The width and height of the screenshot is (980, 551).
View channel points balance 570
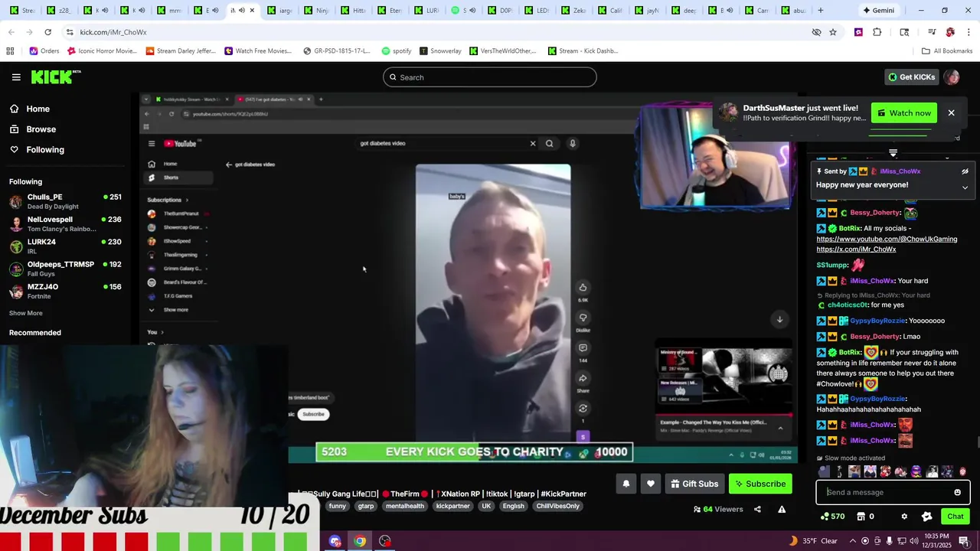832,517
